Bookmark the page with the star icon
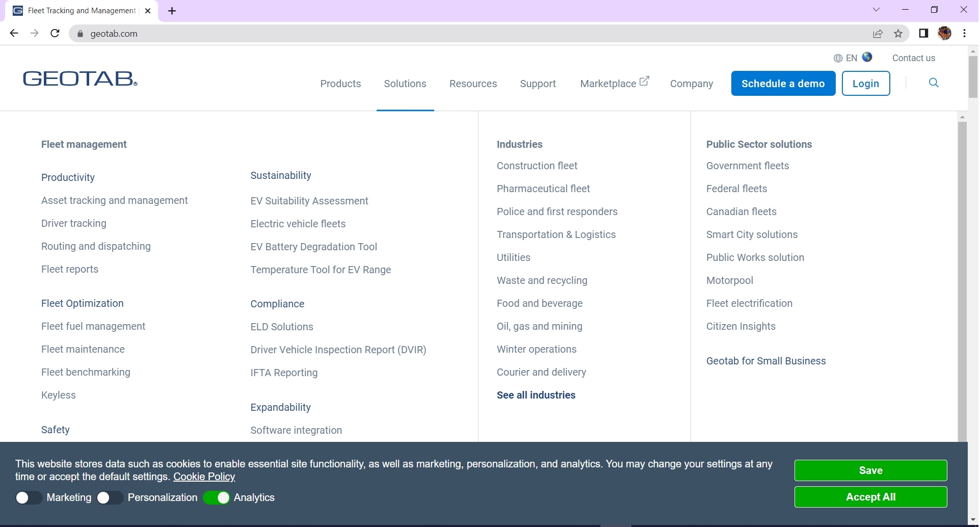 pos(898,33)
